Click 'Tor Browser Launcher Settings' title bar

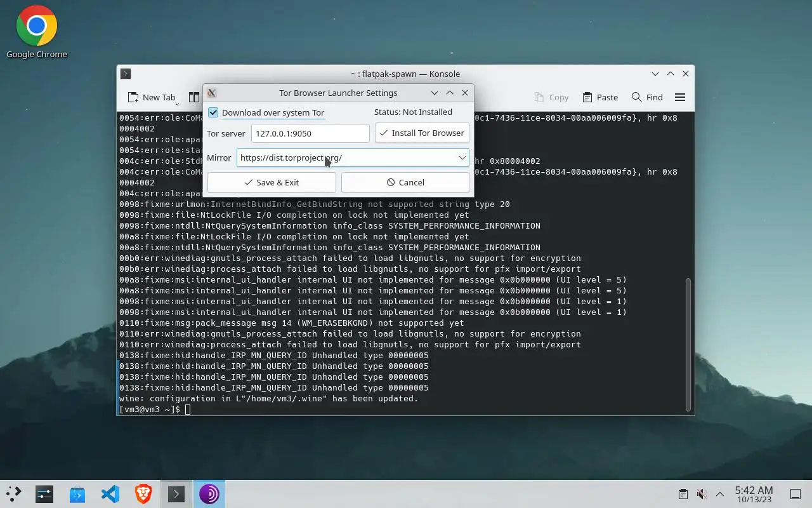coord(338,93)
